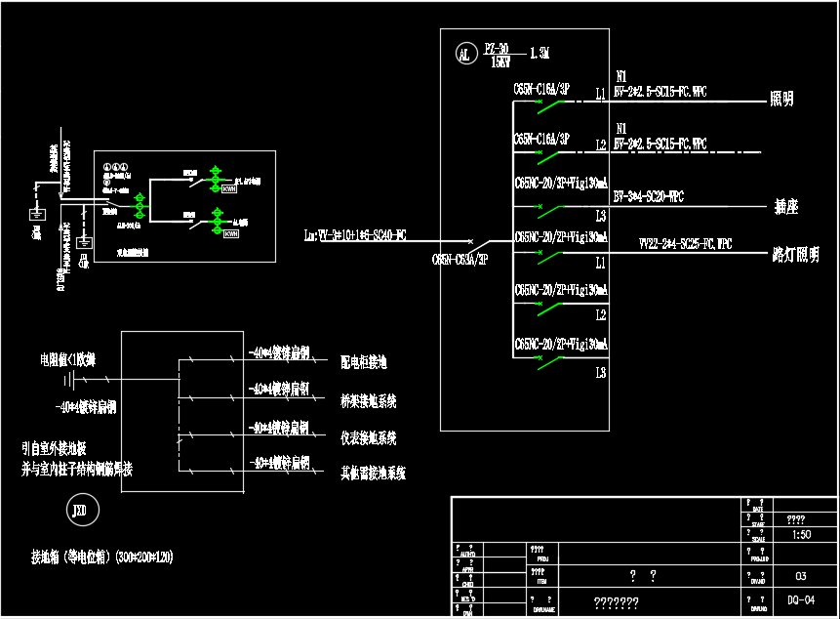
Task: Click the C65N-C16A/3P label on L1 circuit
Action: coord(541,89)
